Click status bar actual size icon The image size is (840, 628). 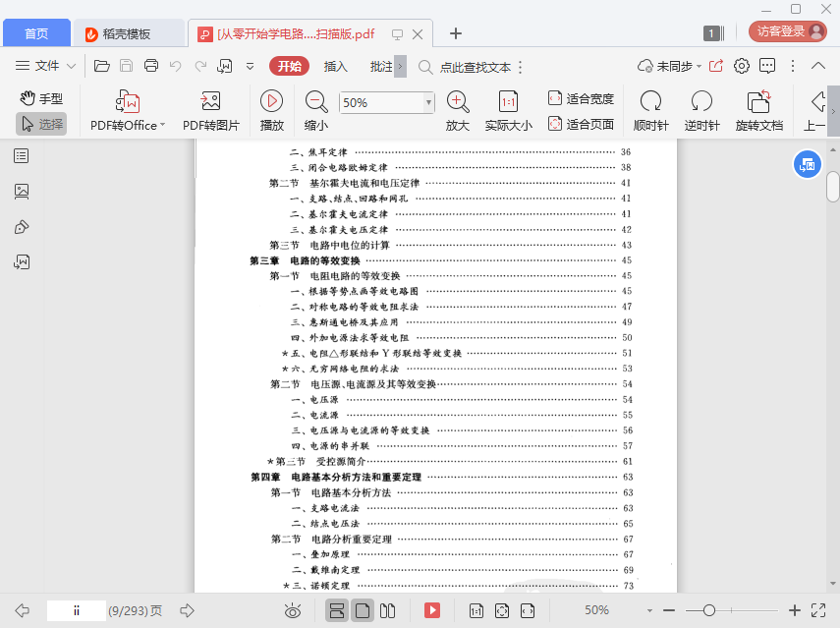click(x=476, y=610)
